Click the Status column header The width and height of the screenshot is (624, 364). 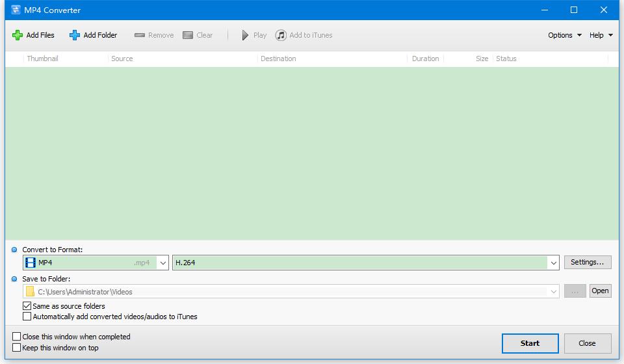click(x=506, y=58)
